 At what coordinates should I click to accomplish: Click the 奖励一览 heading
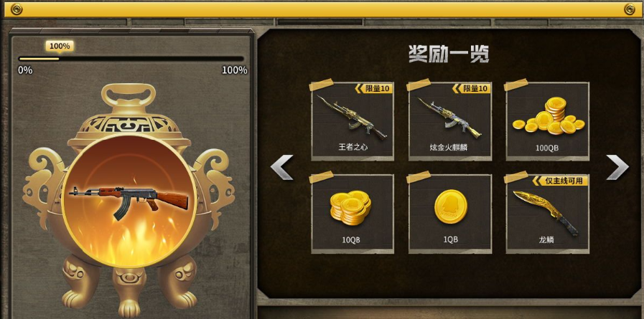[x=449, y=54]
